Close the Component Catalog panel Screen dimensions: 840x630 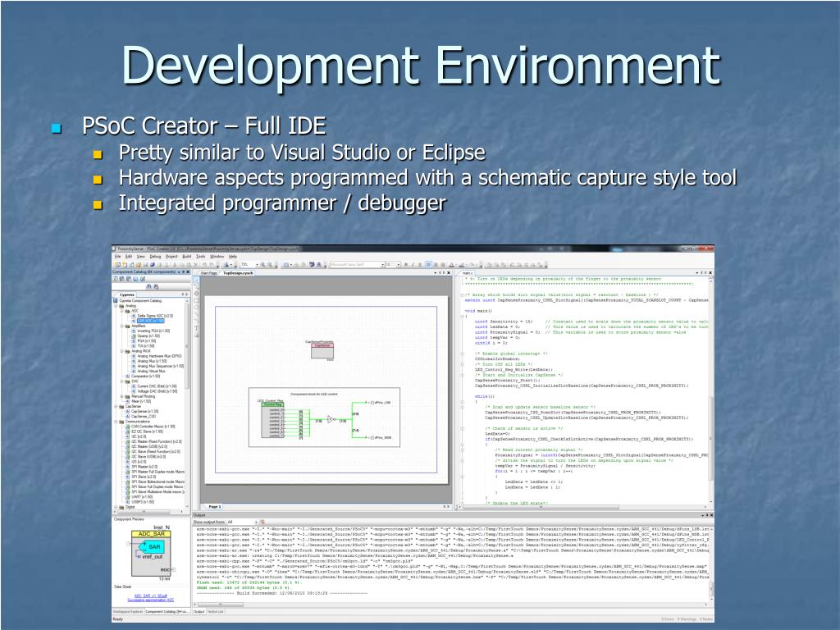[188, 272]
